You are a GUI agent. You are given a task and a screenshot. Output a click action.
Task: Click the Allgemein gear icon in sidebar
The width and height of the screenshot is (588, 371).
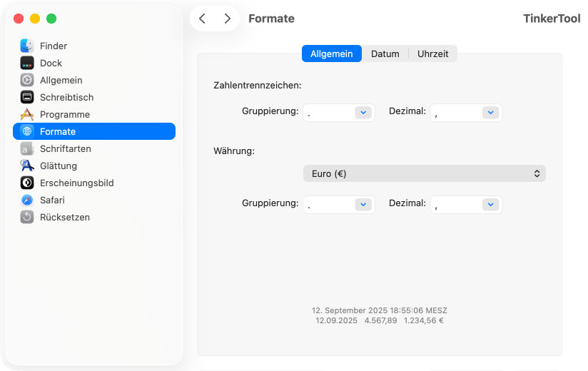click(x=27, y=80)
